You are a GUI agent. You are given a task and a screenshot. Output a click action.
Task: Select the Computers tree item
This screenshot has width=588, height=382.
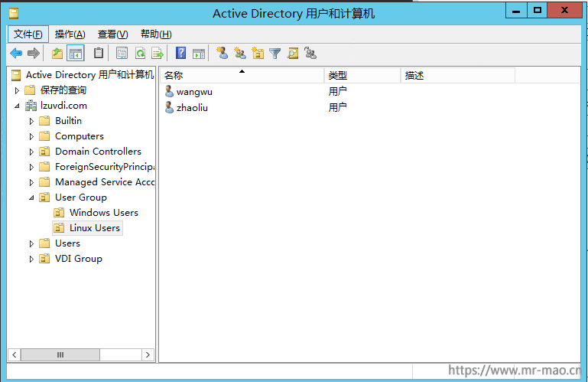click(x=79, y=136)
